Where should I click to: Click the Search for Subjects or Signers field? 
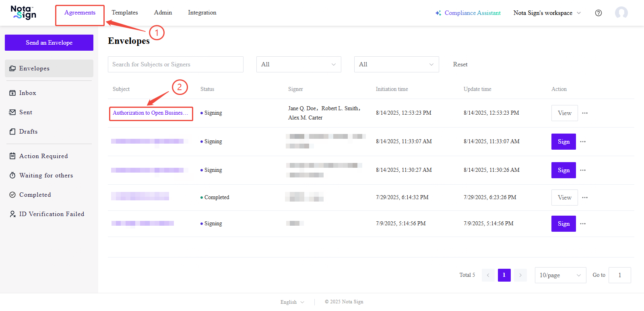click(175, 64)
